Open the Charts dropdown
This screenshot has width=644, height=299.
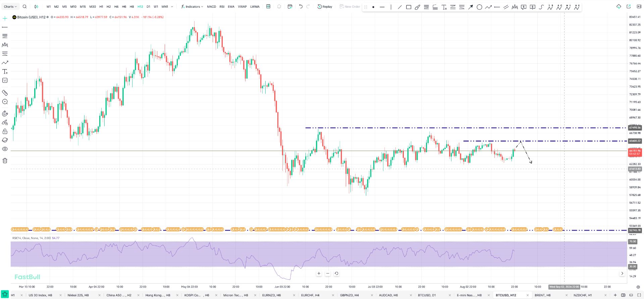click(10, 7)
